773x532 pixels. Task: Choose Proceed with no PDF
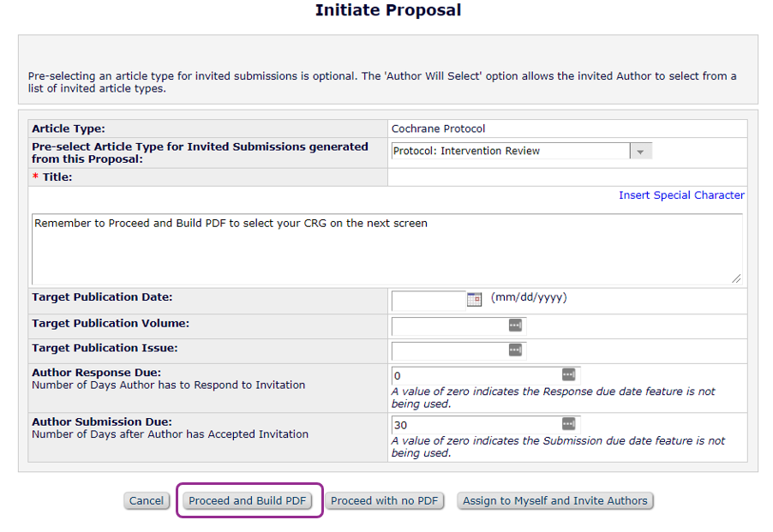pyautogui.click(x=385, y=501)
